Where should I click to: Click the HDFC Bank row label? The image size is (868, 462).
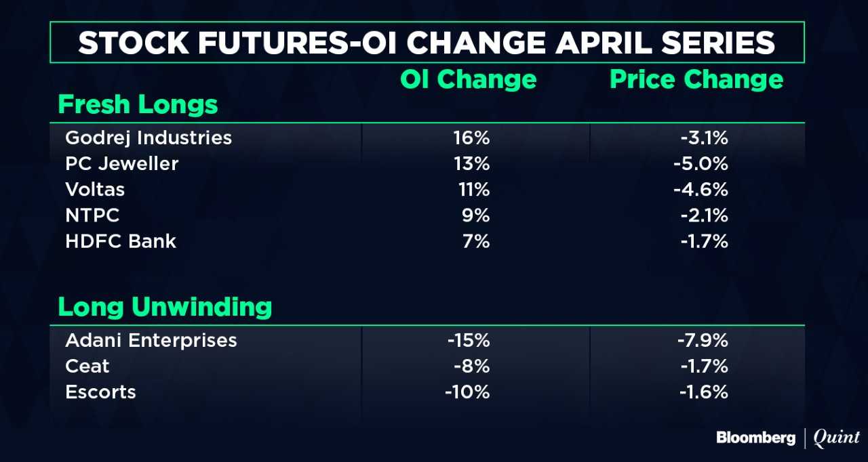point(121,241)
